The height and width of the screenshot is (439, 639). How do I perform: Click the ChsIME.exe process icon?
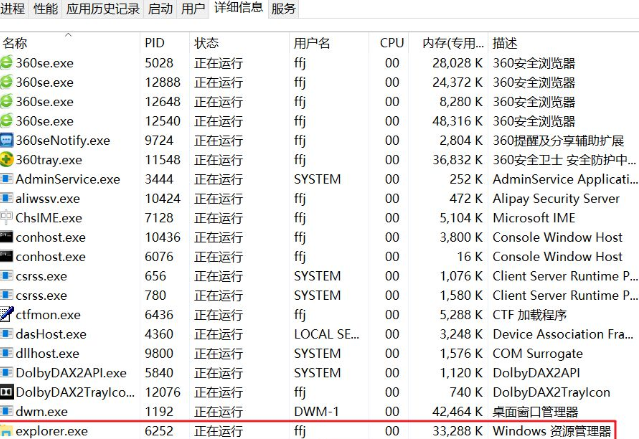[7, 218]
